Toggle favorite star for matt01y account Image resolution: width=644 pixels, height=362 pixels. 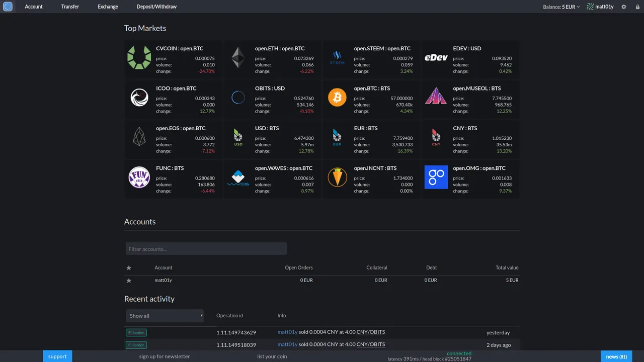[x=129, y=281]
